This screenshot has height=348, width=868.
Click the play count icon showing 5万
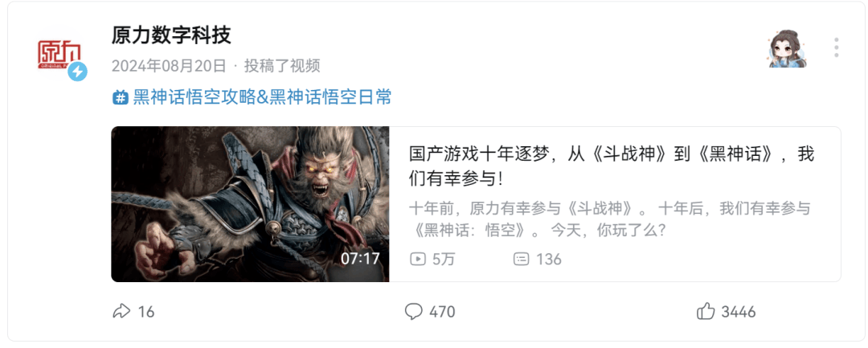click(418, 258)
